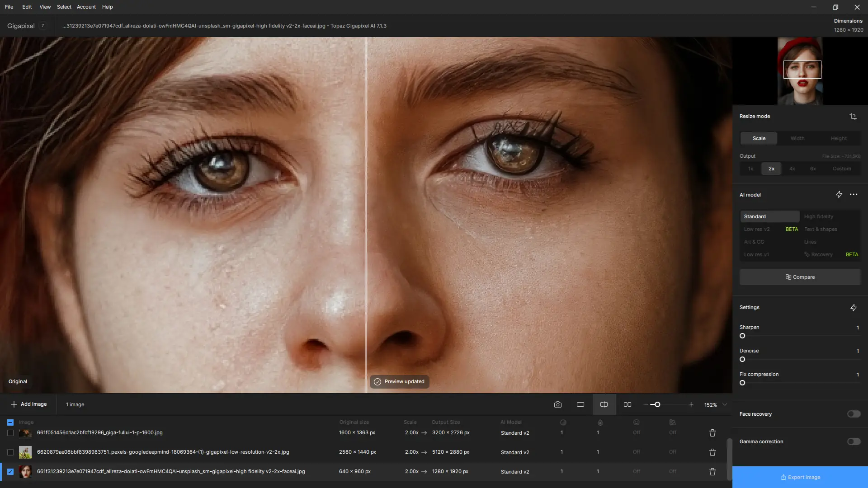Viewport: 868px width, 488px height.
Task: Select the split view compare icon
Action: coord(604,405)
